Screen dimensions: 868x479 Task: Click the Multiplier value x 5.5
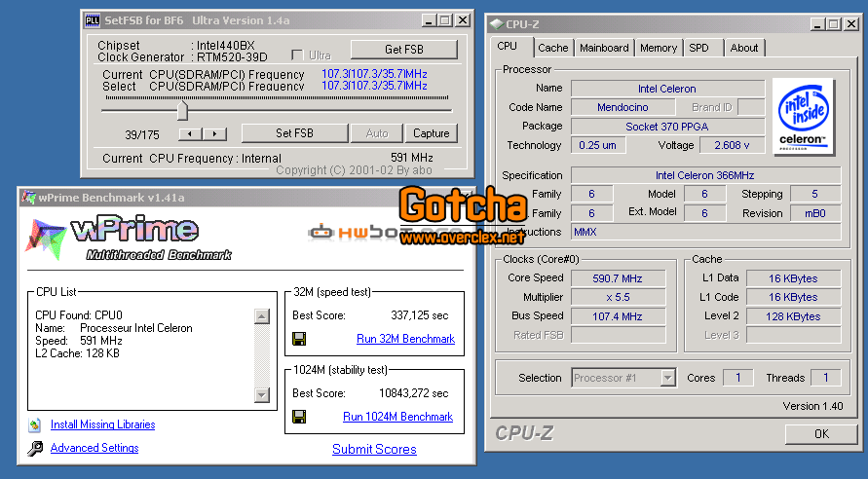coord(618,297)
